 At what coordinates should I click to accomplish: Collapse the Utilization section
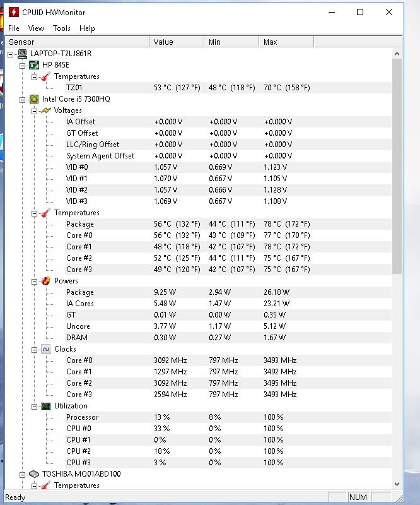click(34, 407)
